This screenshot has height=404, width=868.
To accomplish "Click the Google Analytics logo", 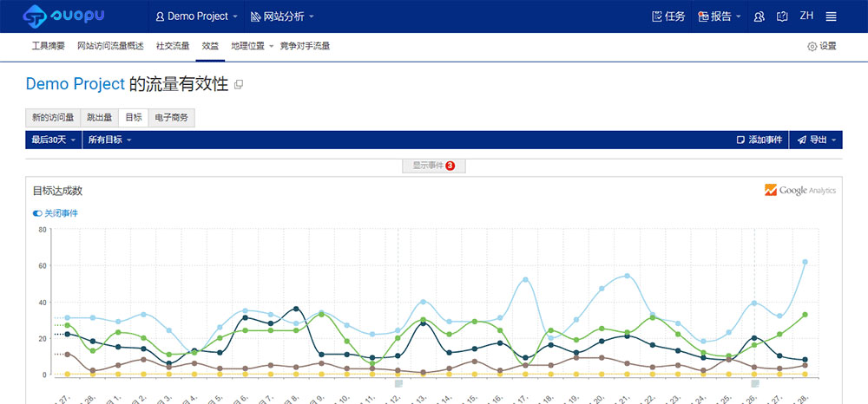I will click(799, 190).
